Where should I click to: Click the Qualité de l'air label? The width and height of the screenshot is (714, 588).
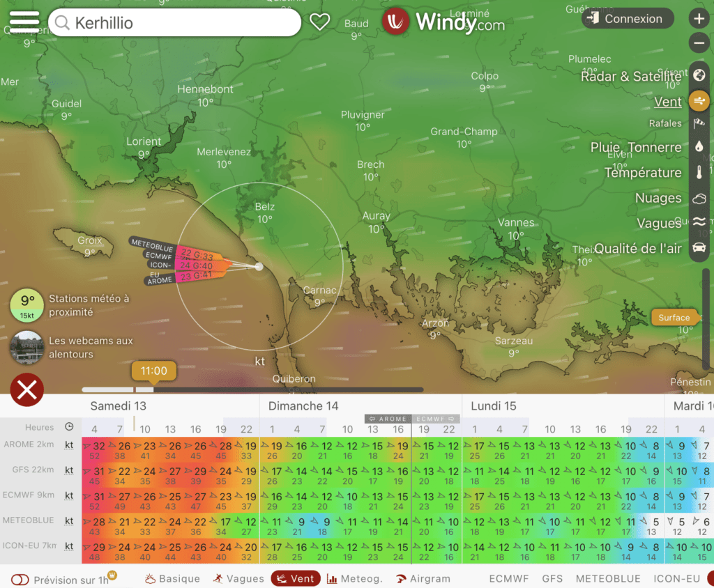tap(639, 249)
